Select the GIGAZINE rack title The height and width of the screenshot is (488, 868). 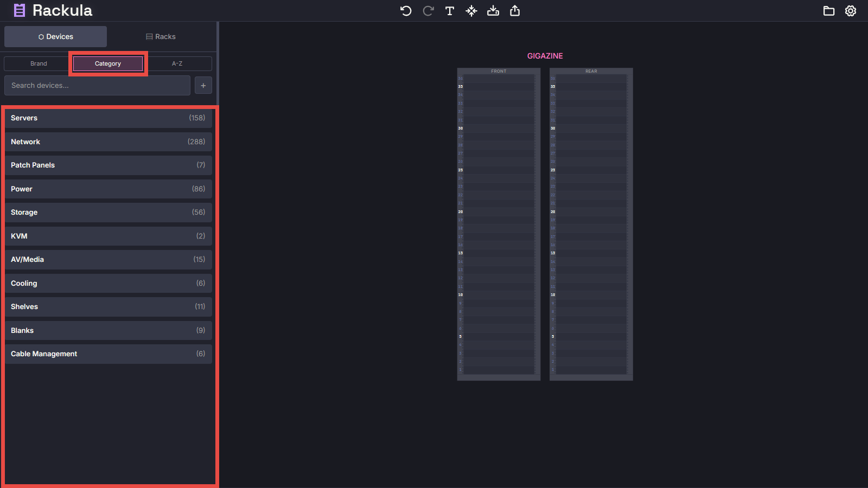click(x=545, y=56)
